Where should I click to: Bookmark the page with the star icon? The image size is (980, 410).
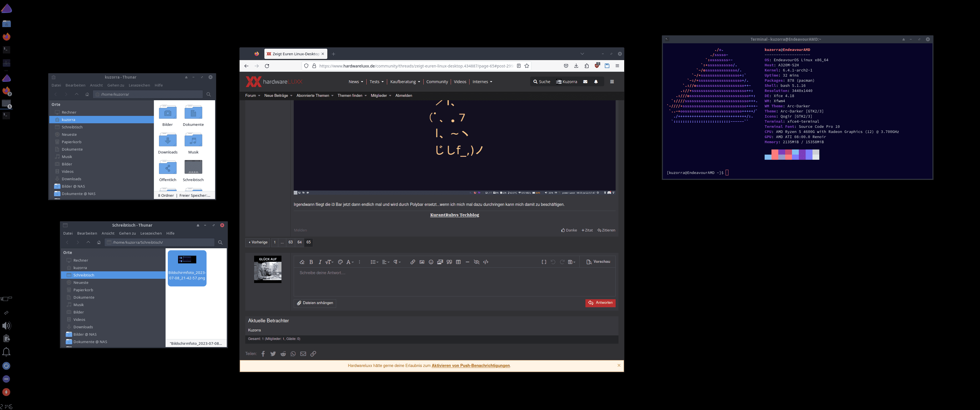tap(527, 66)
